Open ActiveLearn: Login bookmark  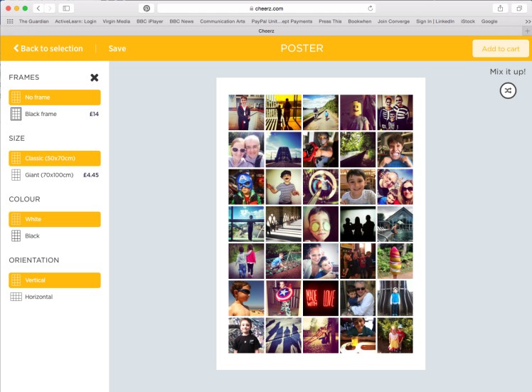75,21
